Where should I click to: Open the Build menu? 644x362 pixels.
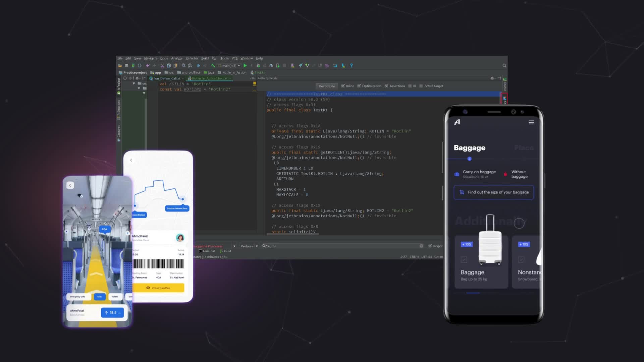tap(205, 58)
